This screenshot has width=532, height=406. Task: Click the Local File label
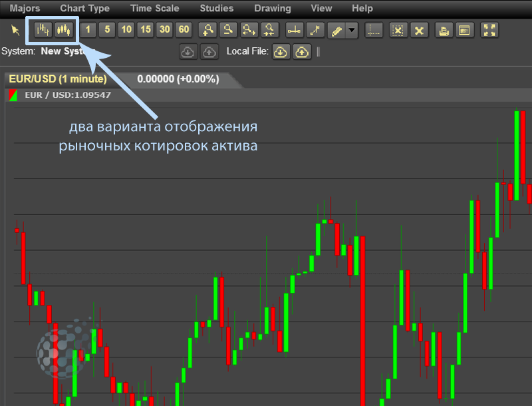tap(247, 51)
